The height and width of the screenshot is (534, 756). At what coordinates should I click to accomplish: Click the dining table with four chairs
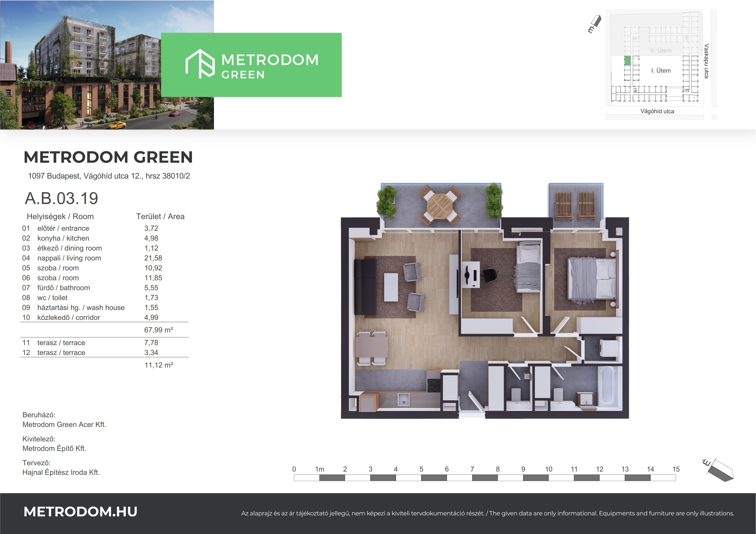coord(371,348)
